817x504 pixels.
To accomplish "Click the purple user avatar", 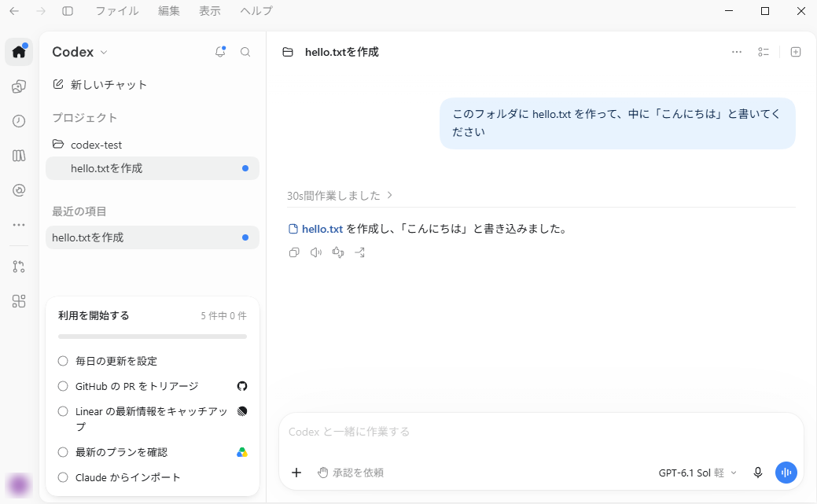I will (x=20, y=485).
